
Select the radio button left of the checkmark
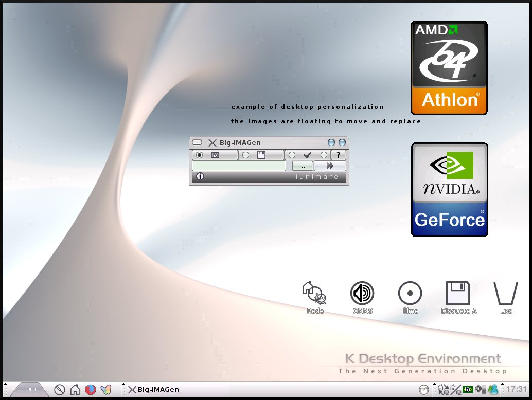pos(292,155)
